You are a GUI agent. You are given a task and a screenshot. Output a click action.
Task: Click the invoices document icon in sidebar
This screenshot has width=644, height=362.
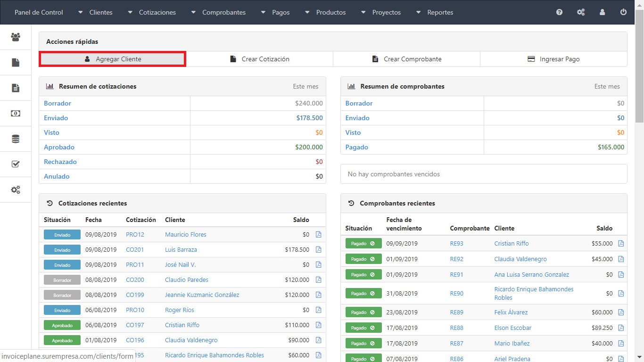pos(16,88)
